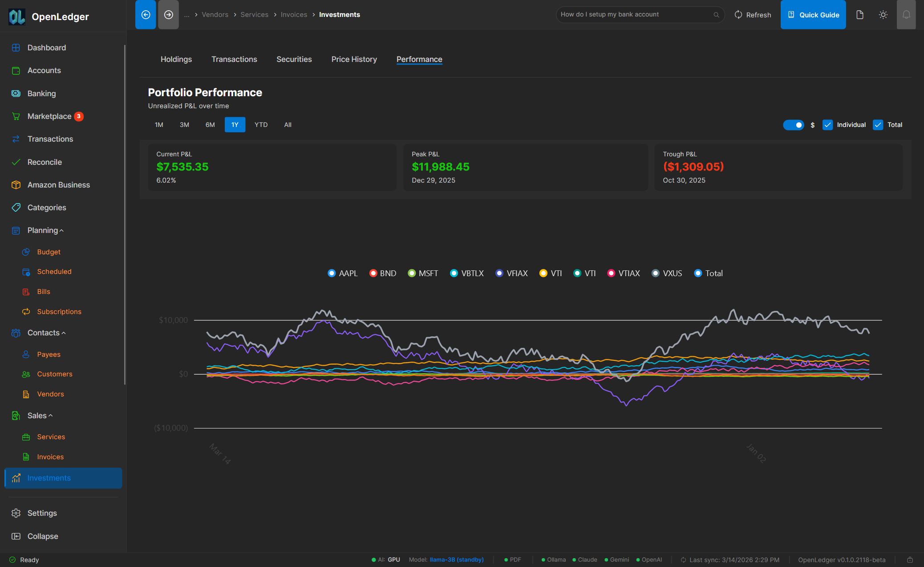Uncheck the Individual checkbox
The height and width of the screenshot is (567, 924).
tap(827, 125)
